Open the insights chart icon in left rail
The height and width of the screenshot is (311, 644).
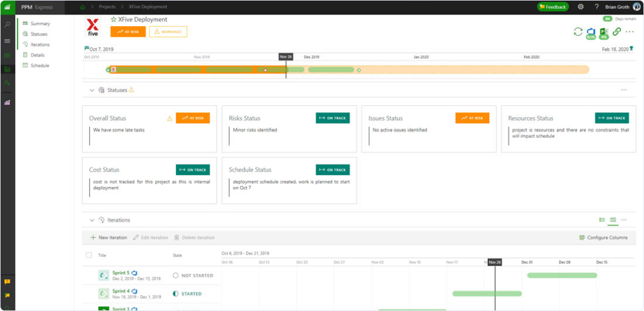coord(7,103)
